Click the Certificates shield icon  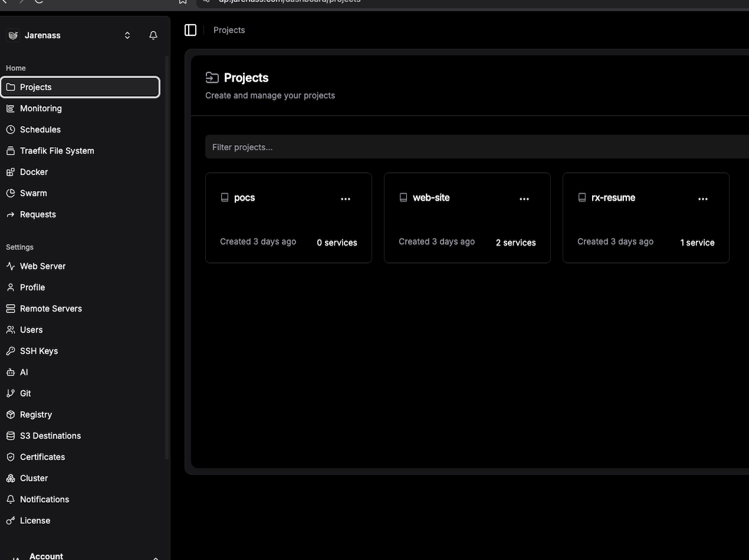pos(11,457)
